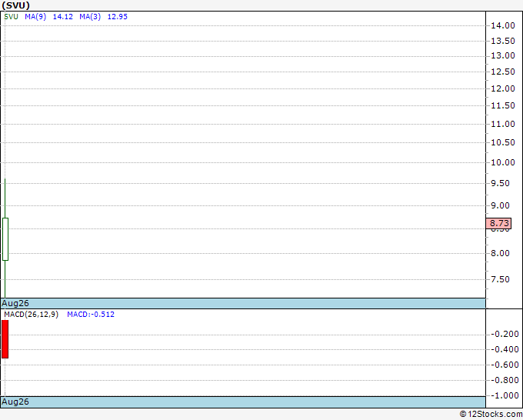Click the (SVU) chart title
523x420 pixels.
[x=15, y=5]
